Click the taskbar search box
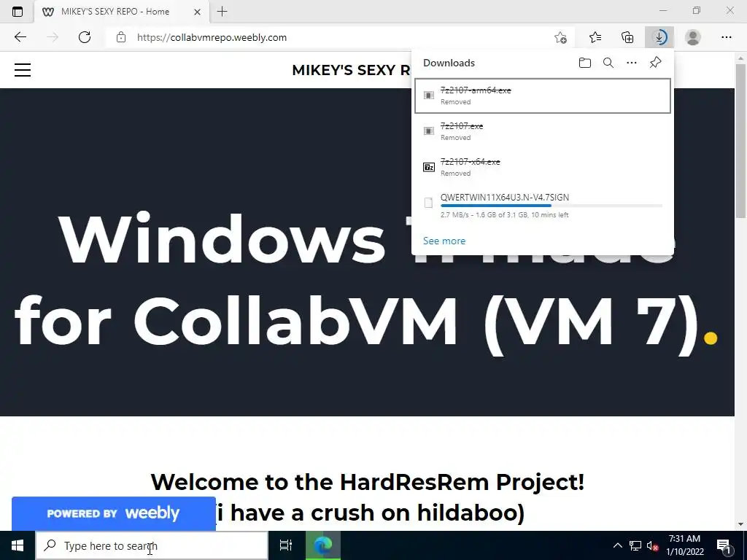The width and height of the screenshot is (747, 560). point(152,545)
